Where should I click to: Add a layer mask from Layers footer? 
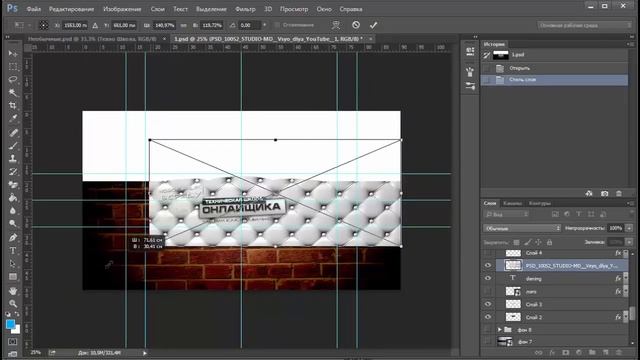(x=566, y=352)
